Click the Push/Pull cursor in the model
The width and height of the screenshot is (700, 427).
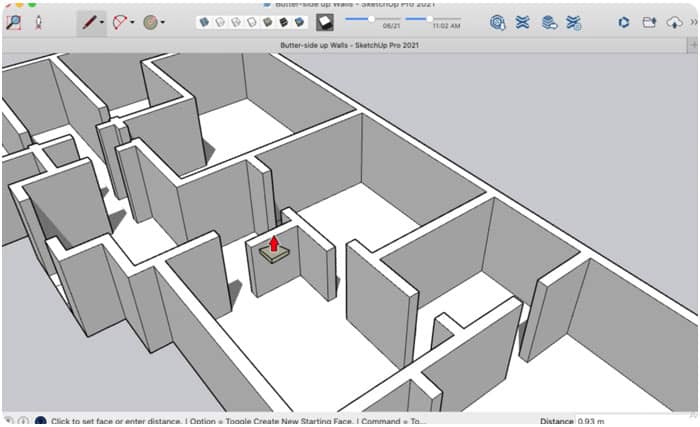click(x=274, y=251)
